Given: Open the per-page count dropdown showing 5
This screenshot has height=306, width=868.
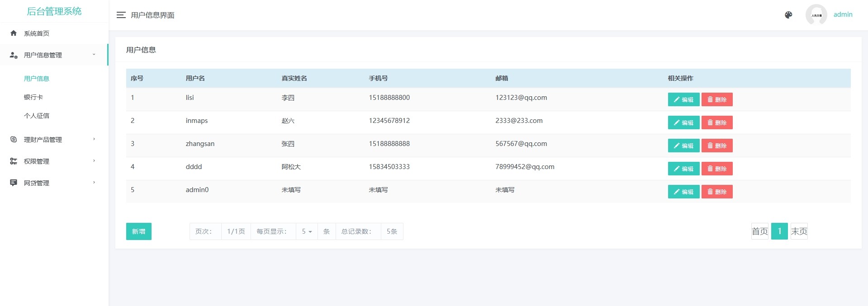Looking at the screenshot, I should point(307,231).
